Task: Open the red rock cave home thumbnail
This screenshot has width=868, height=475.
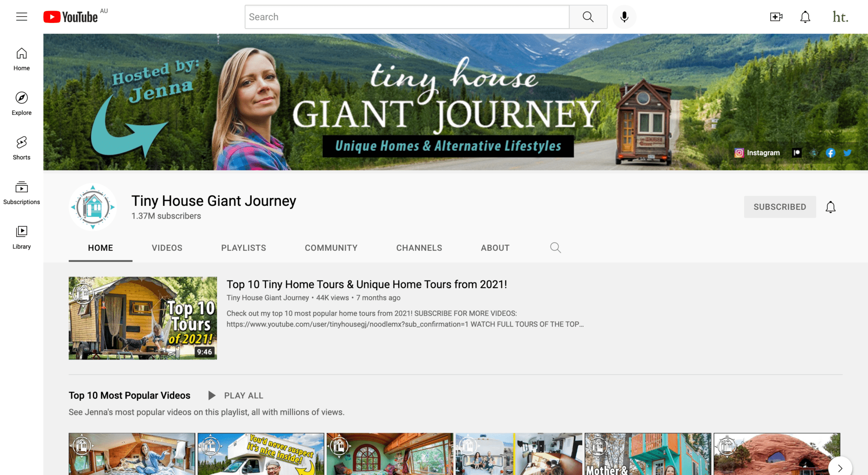Action: click(x=776, y=454)
